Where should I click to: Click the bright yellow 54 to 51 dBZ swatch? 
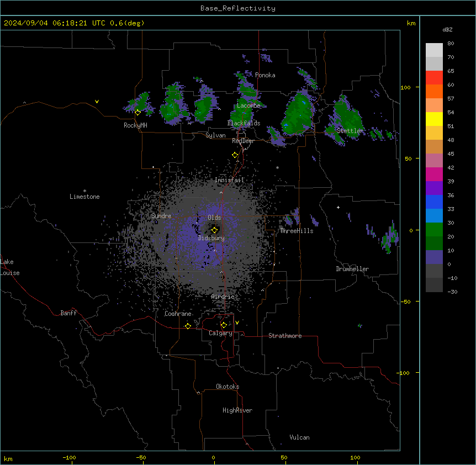434,119
